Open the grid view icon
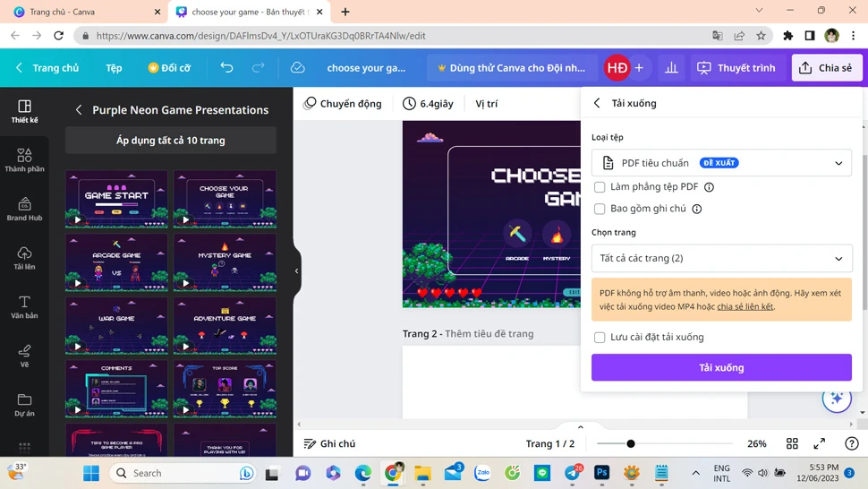The width and height of the screenshot is (868, 489). pyautogui.click(x=792, y=443)
